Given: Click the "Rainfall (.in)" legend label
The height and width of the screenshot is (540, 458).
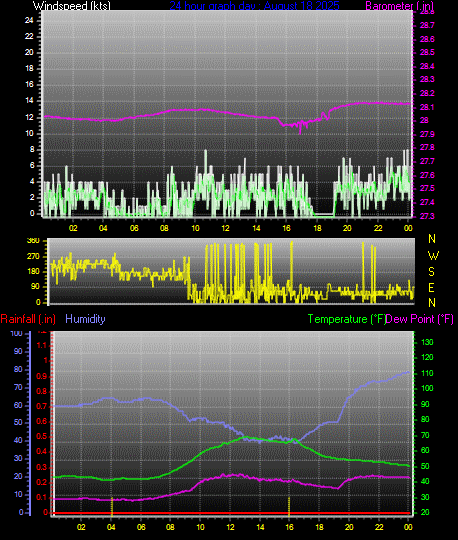Looking at the screenshot, I should (x=28, y=319).
